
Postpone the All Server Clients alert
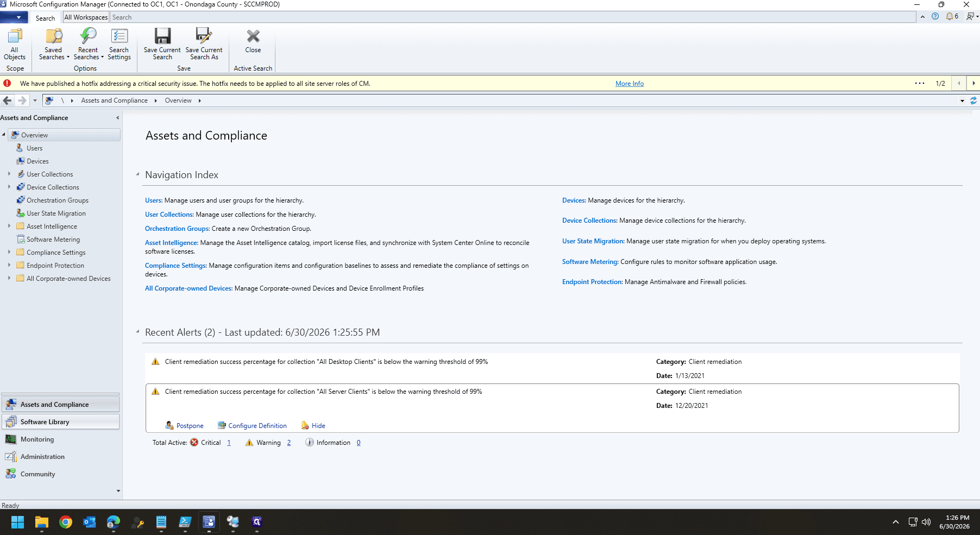tap(185, 426)
